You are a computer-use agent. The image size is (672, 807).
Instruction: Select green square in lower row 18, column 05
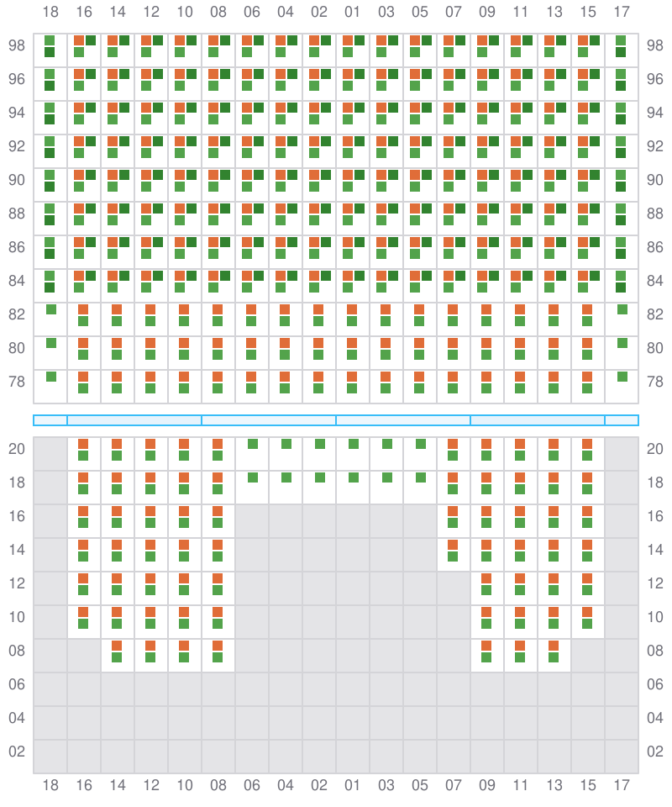click(421, 477)
